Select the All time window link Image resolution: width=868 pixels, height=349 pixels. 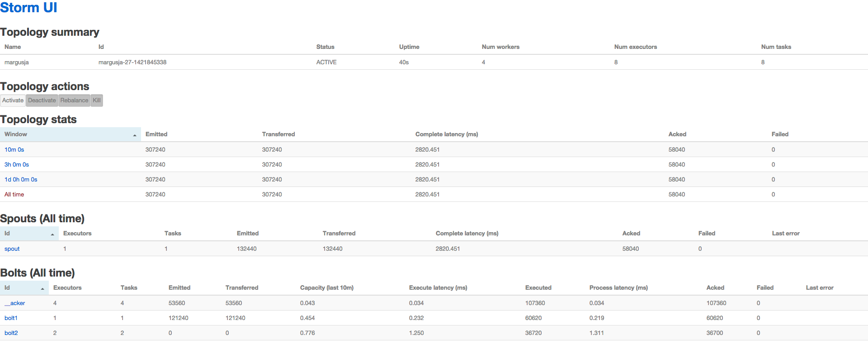(14, 194)
